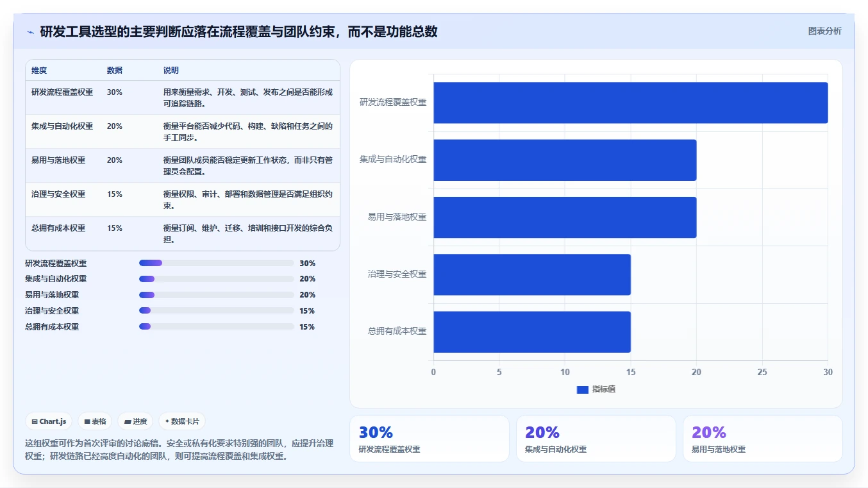Click the 30% percent beside progress list

pos(307,264)
